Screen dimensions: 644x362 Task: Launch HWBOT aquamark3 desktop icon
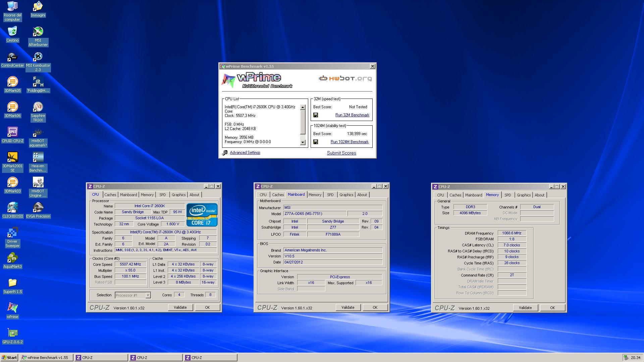pyautogui.click(x=38, y=137)
